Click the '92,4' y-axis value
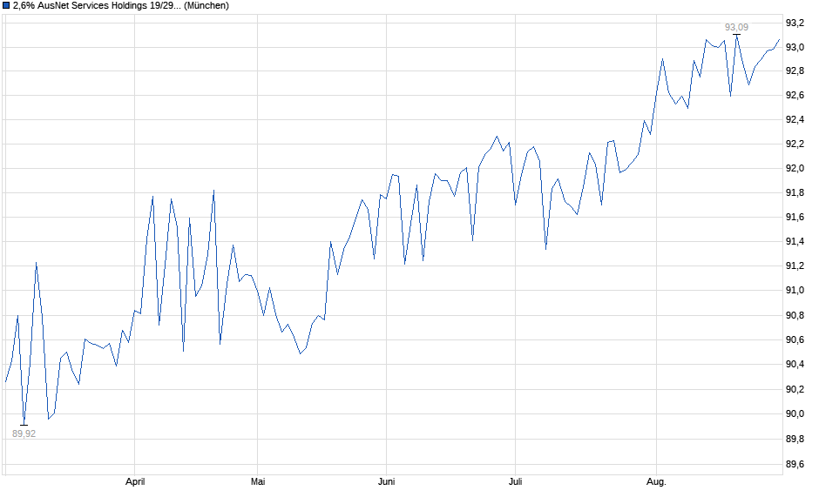819x504 pixels. pyautogui.click(x=795, y=119)
